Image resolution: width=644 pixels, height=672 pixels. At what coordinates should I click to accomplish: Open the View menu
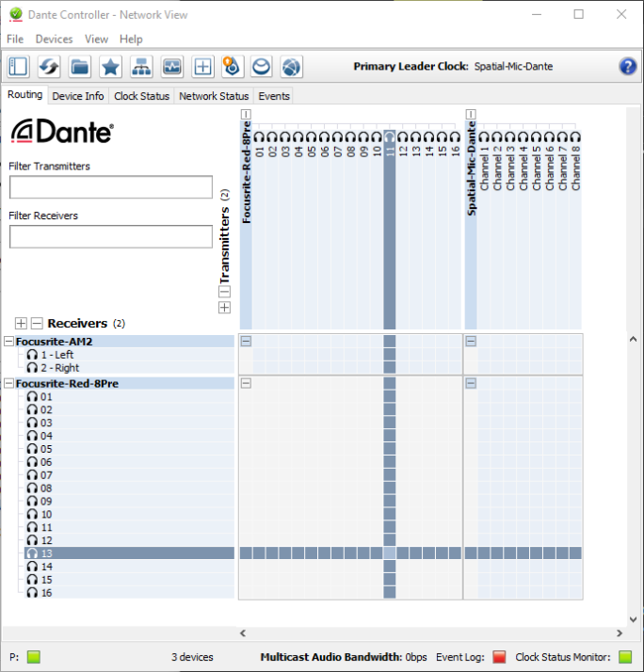(x=96, y=39)
